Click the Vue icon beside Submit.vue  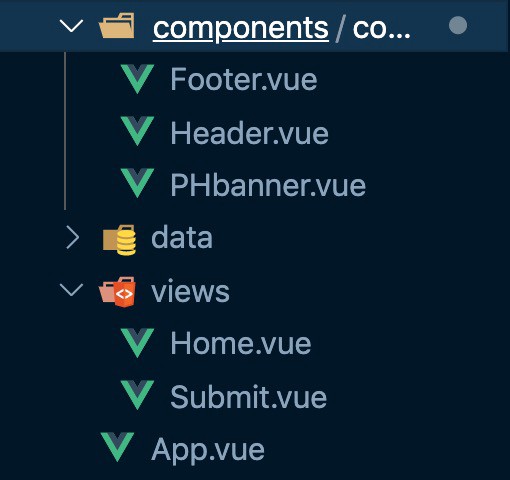tap(137, 395)
